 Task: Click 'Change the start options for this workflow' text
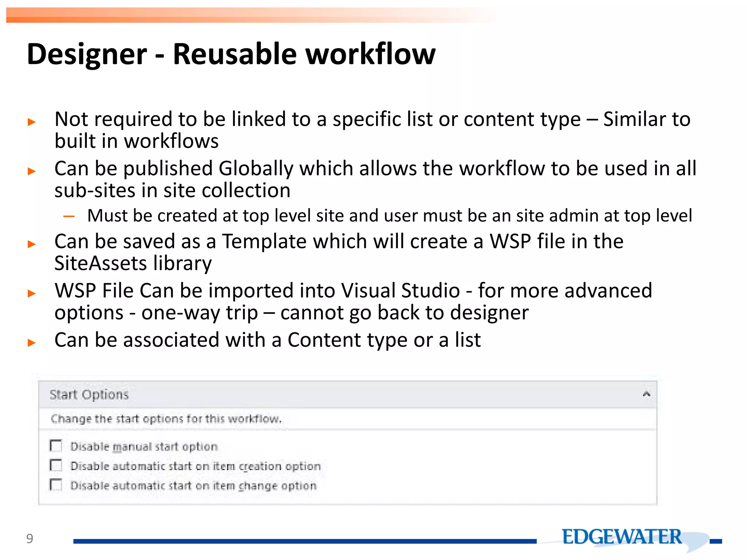[x=166, y=419]
